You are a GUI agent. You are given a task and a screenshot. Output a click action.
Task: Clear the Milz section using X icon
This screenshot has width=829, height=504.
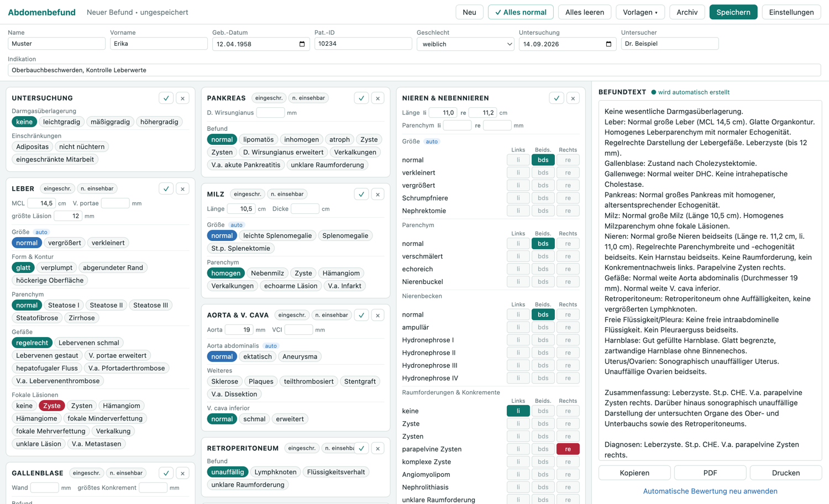pyautogui.click(x=378, y=195)
